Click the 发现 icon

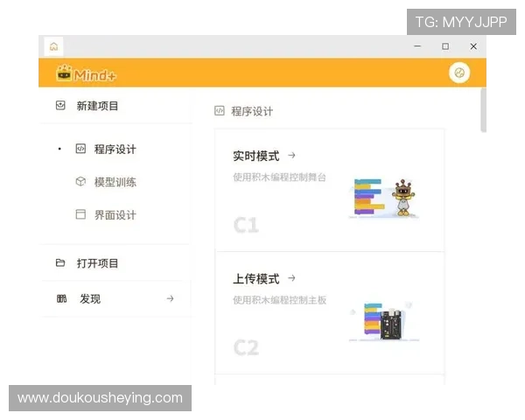pyautogui.click(x=61, y=298)
